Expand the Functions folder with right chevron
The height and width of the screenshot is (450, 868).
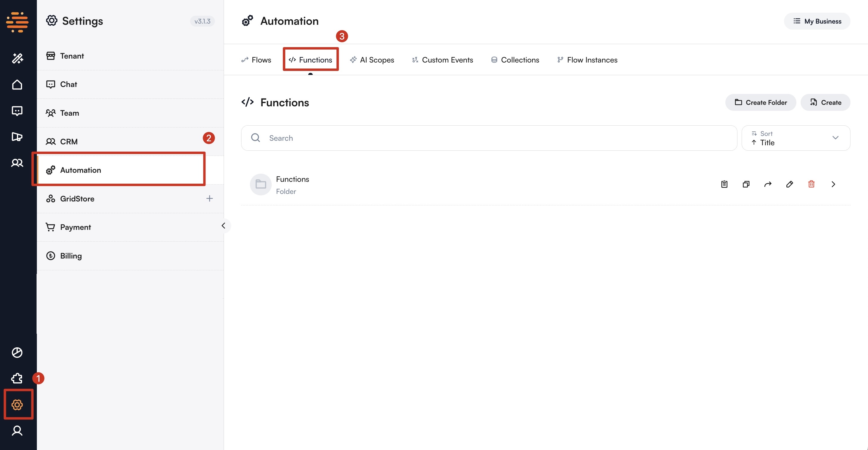pyautogui.click(x=833, y=184)
